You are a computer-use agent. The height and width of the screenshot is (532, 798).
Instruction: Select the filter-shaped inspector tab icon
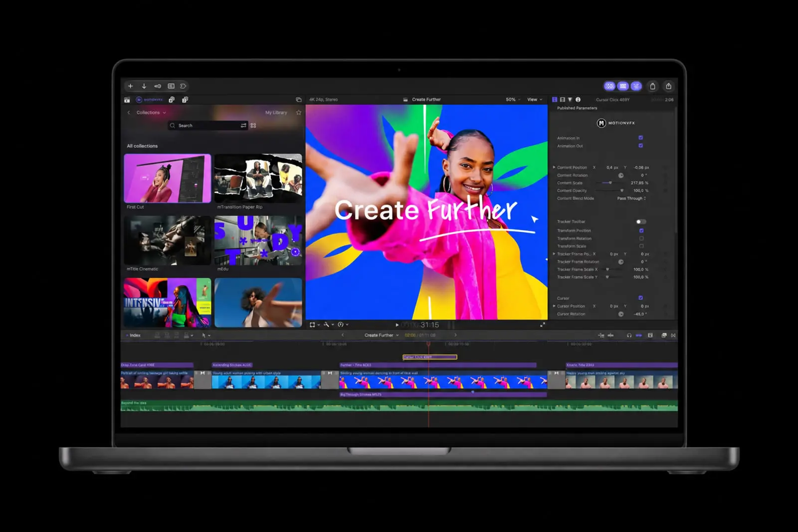(x=570, y=100)
